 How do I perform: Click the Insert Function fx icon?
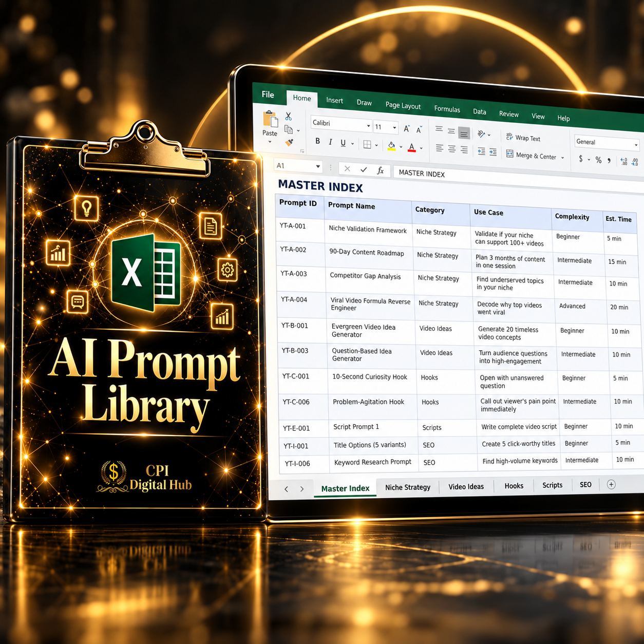pos(381,171)
